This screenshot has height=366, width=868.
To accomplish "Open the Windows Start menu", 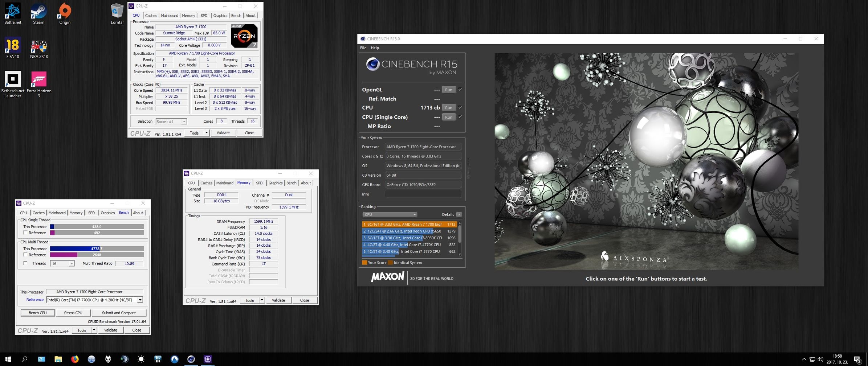I will click(8, 359).
